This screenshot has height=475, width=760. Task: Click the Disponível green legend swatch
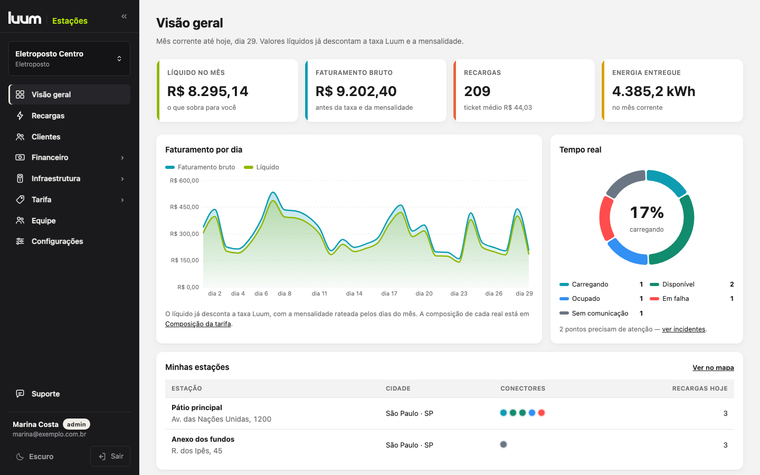pos(654,285)
